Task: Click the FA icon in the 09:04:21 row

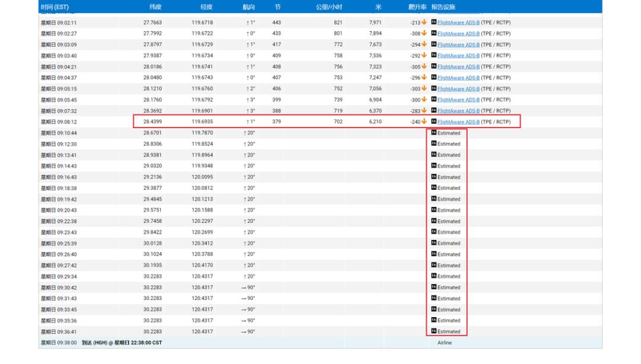Action: pos(434,66)
